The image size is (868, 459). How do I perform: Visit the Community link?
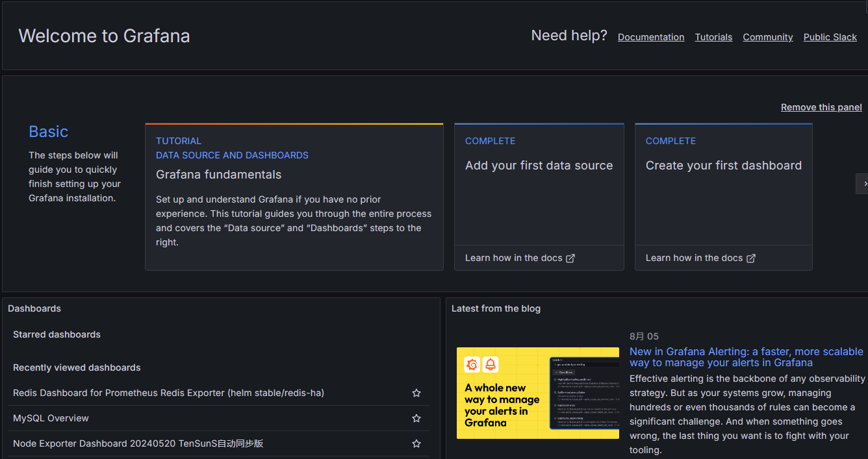(768, 37)
